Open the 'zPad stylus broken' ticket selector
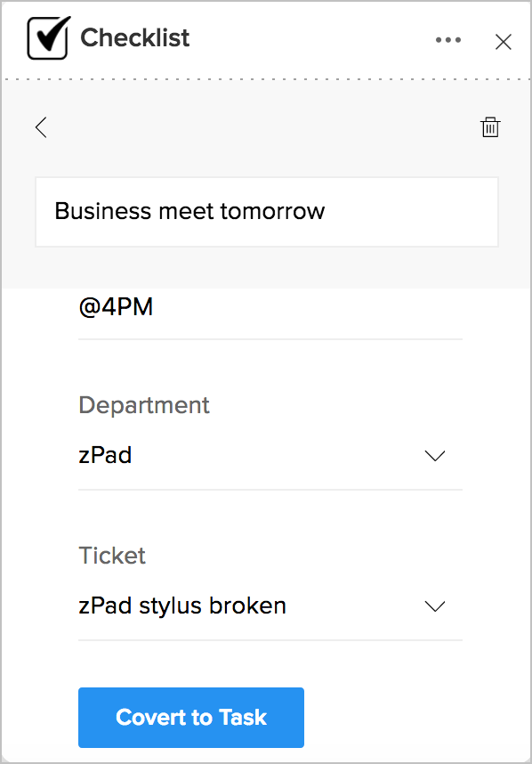This screenshot has width=532, height=764. [270, 606]
